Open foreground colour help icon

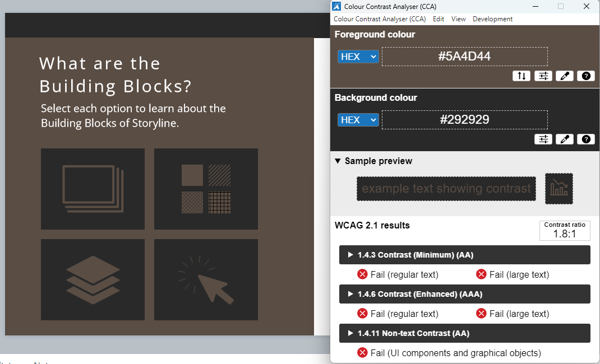586,76
